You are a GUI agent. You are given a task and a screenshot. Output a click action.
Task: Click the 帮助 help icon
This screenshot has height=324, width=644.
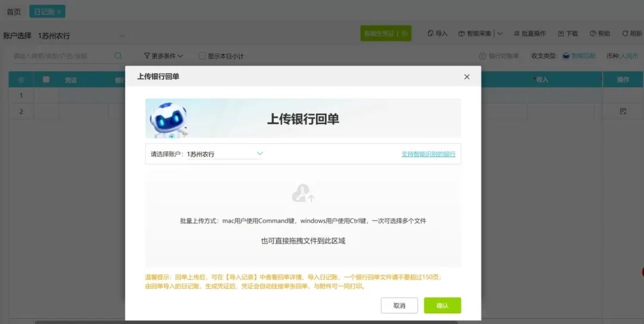pos(593,33)
